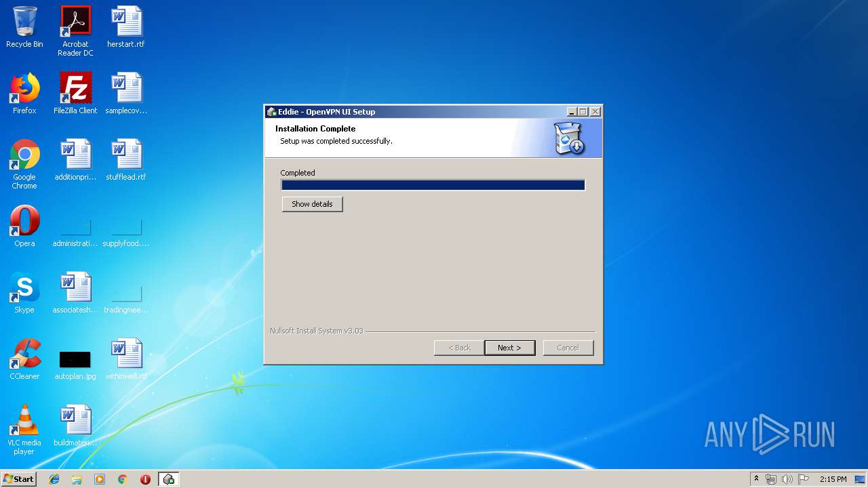The width and height of the screenshot is (868, 488).
Task: Open buildmateri... document icon
Action: (x=75, y=426)
